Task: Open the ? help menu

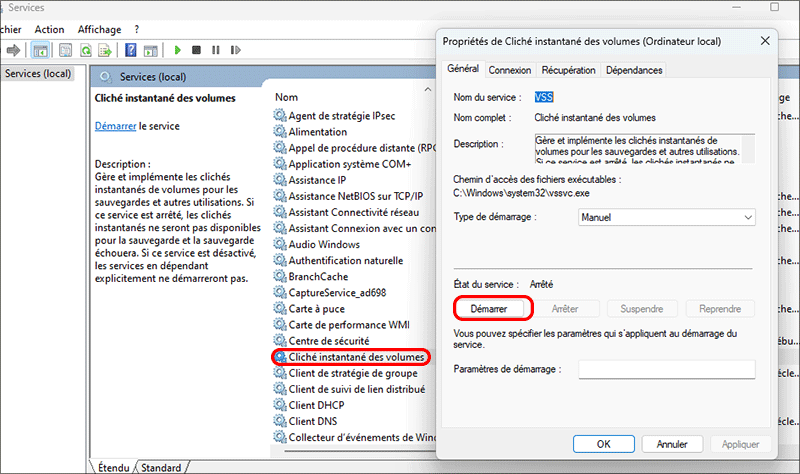Action: pos(137,30)
